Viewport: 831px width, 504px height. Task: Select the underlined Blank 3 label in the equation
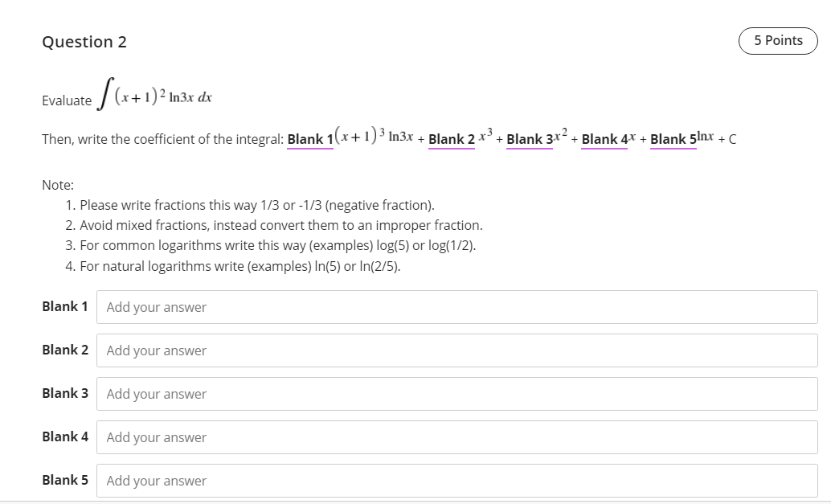530,139
